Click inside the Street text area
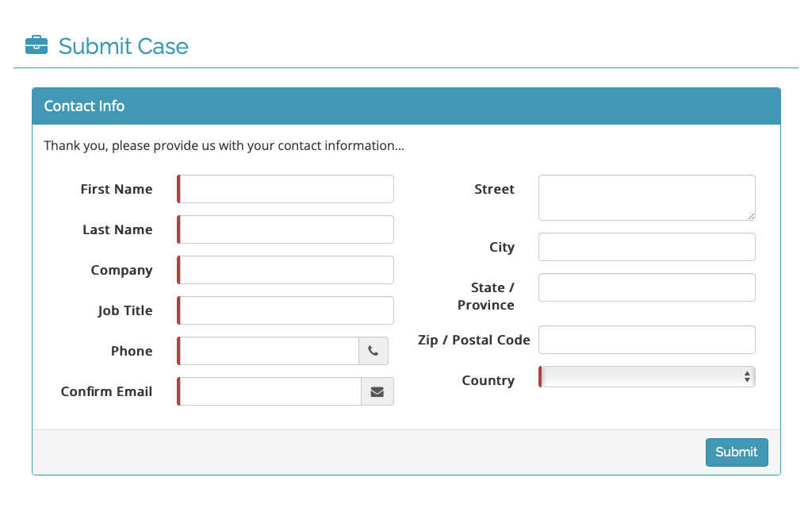The width and height of the screenshot is (812, 508). point(646,198)
